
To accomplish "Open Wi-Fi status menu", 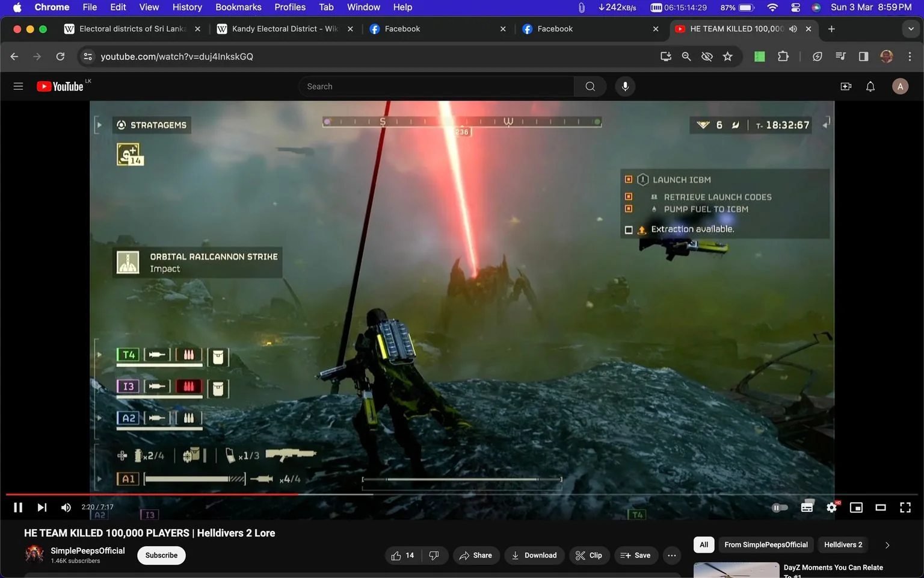I will point(772,7).
